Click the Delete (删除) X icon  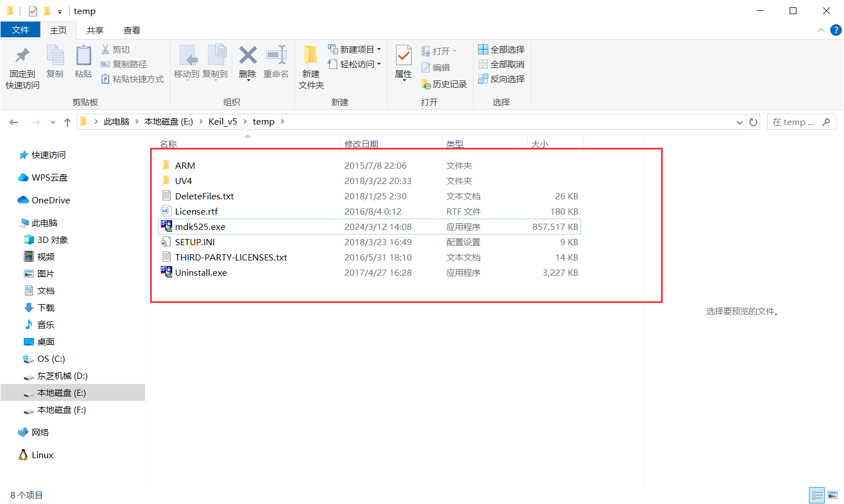tap(248, 55)
